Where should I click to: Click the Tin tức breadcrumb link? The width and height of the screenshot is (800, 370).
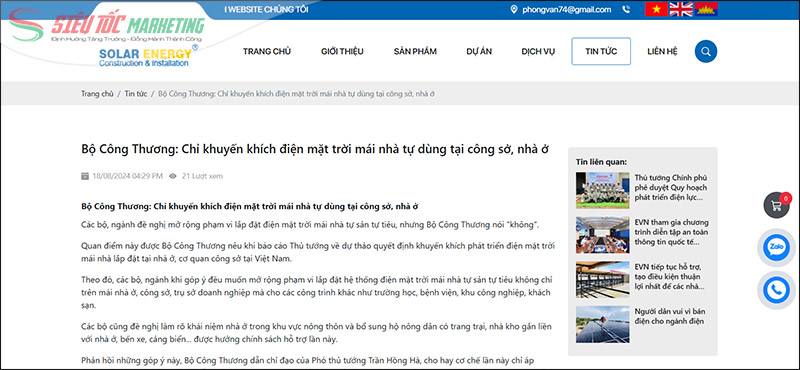136,94
